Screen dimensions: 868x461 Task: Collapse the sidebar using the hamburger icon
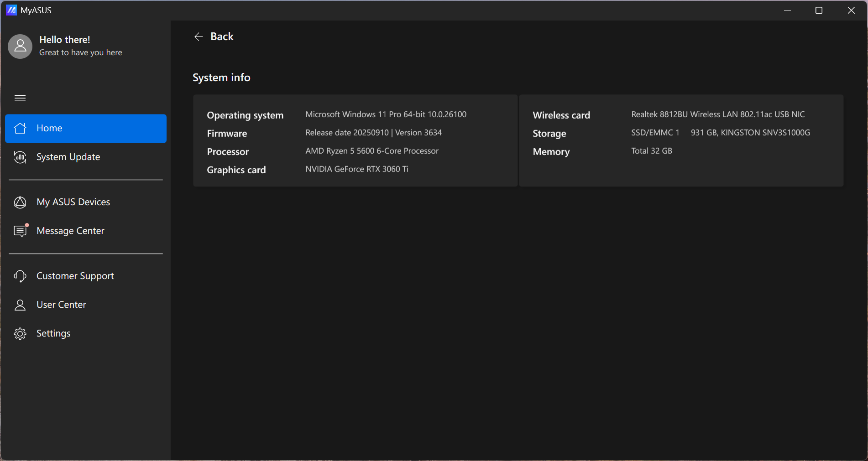coord(20,98)
